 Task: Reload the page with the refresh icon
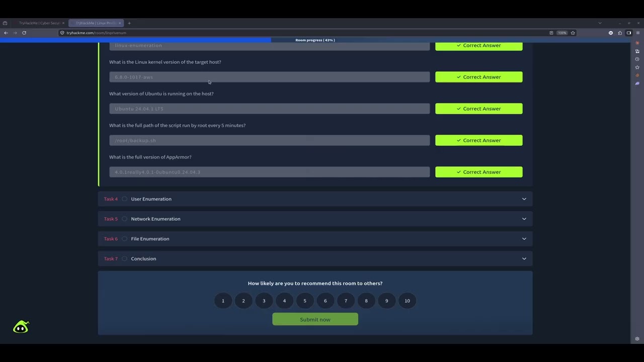(24, 33)
